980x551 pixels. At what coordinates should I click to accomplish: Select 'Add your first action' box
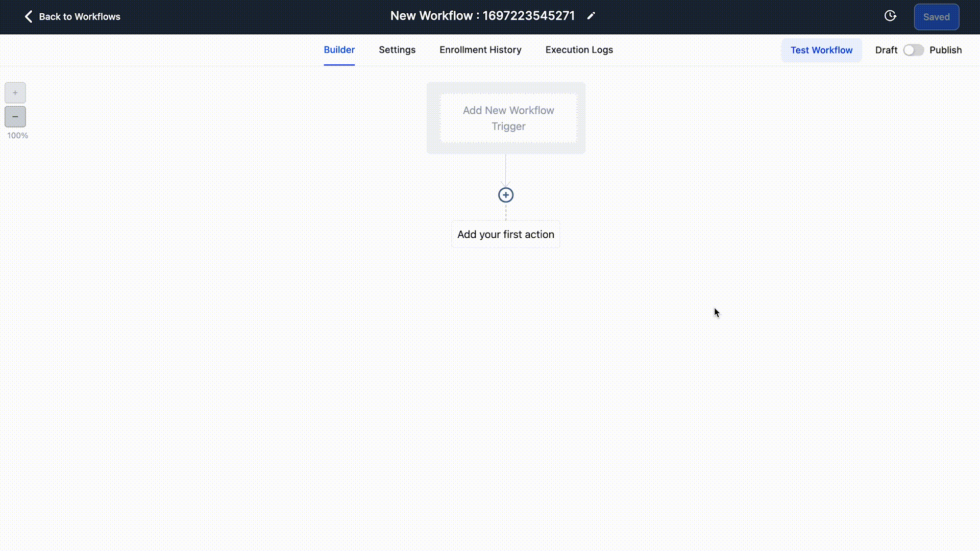[505, 235]
